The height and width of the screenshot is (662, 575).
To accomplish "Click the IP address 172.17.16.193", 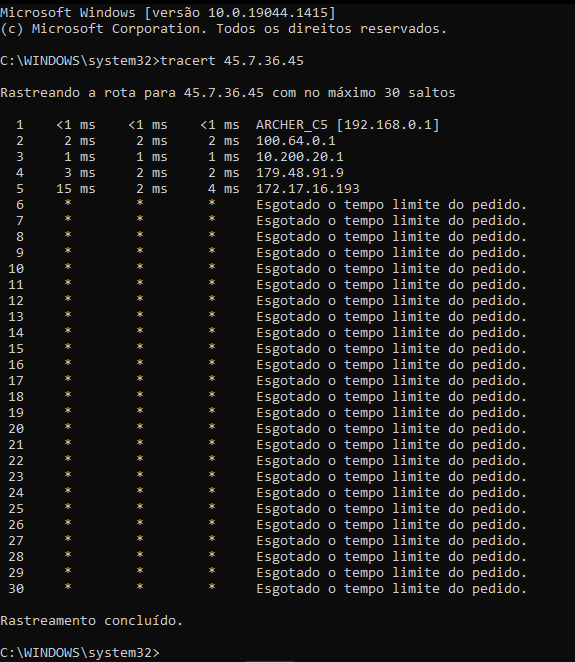I will tap(308, 189).
